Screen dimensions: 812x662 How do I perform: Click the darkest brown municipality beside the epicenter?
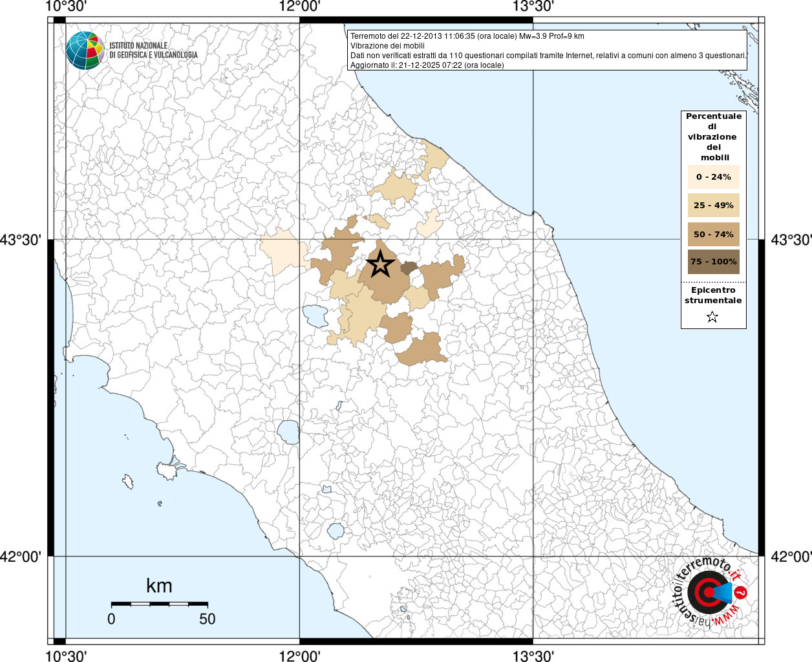pos(409,268)
